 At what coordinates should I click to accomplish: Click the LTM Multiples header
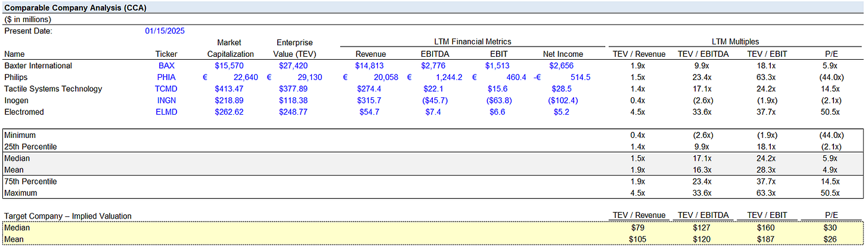pos(735,42)
